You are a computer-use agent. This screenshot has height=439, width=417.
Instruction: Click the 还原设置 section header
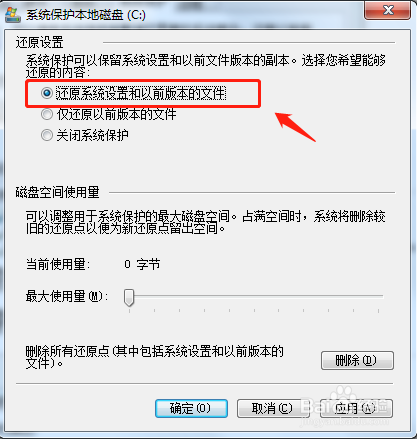tap(39, 43)
